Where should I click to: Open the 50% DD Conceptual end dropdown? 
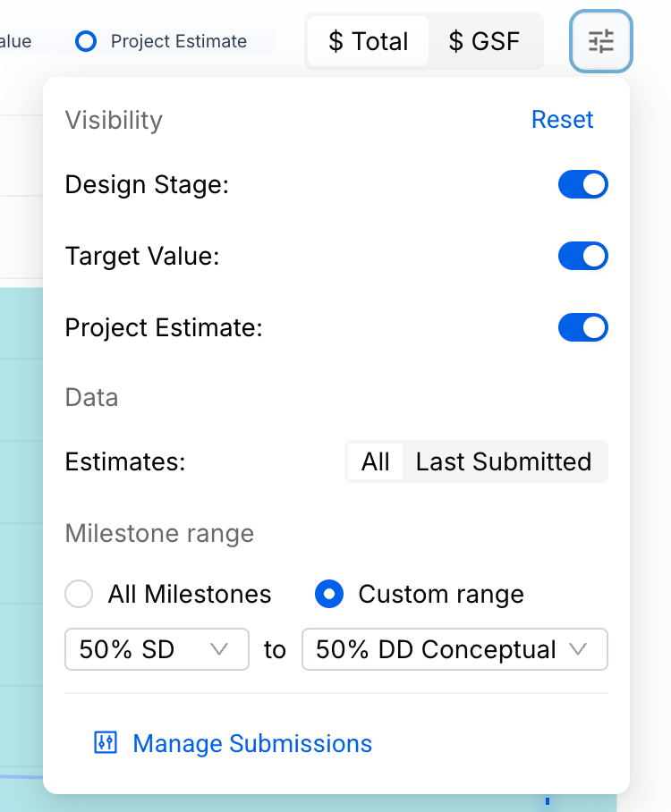[454, 649]
